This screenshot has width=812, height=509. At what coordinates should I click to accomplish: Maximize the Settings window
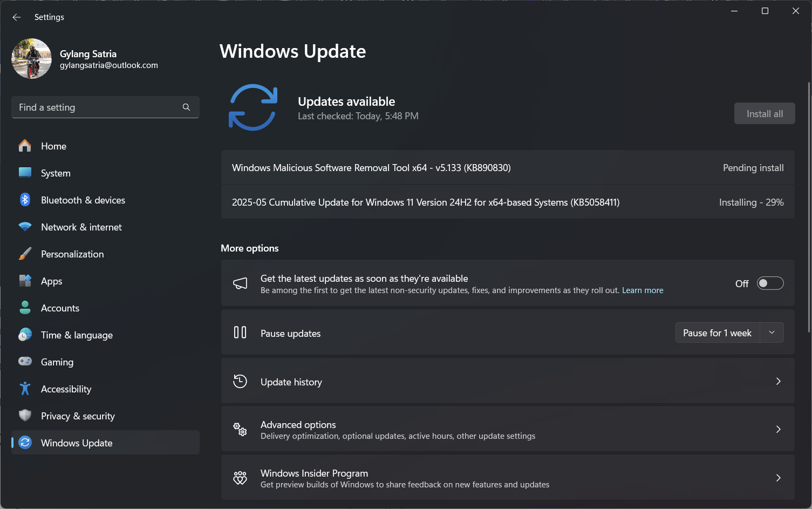[765, 11]
